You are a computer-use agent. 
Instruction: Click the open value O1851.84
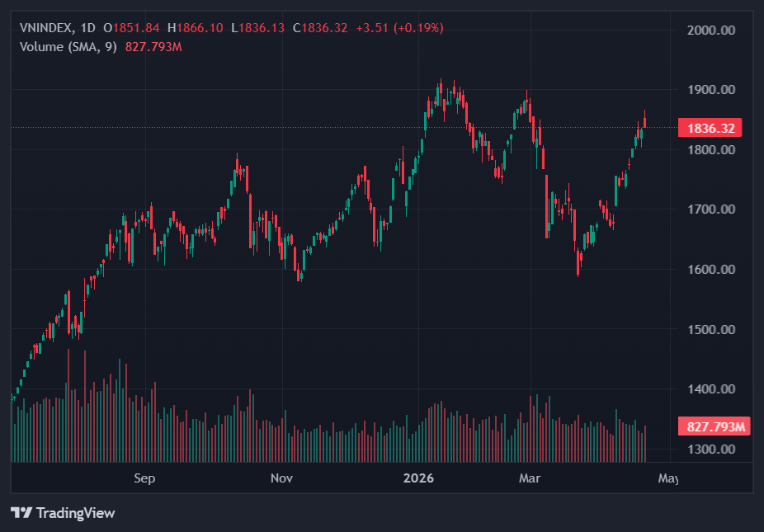(x=132, y=28)
